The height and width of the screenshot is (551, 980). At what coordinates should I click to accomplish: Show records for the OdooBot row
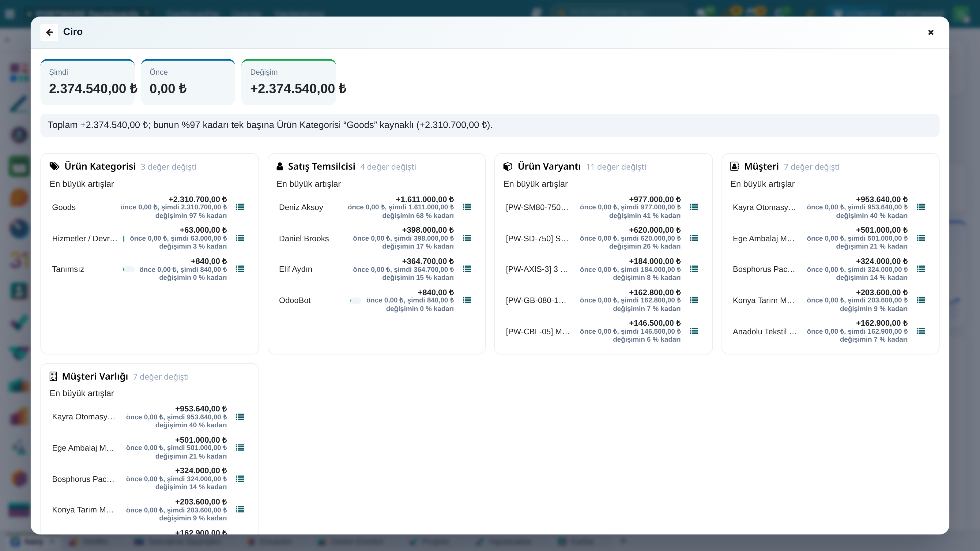(467, 300)
